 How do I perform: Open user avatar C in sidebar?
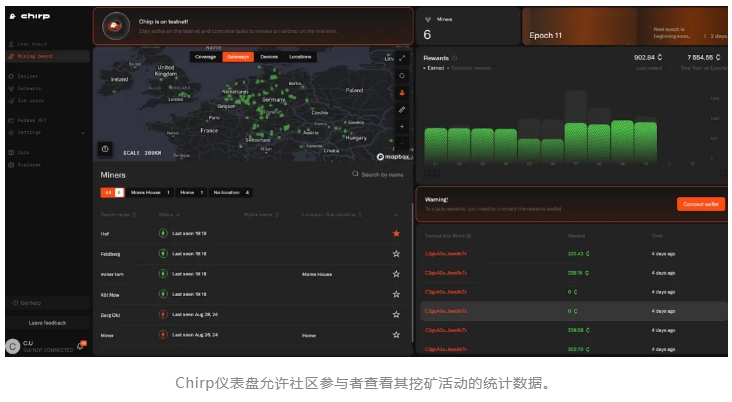[13, 346]
